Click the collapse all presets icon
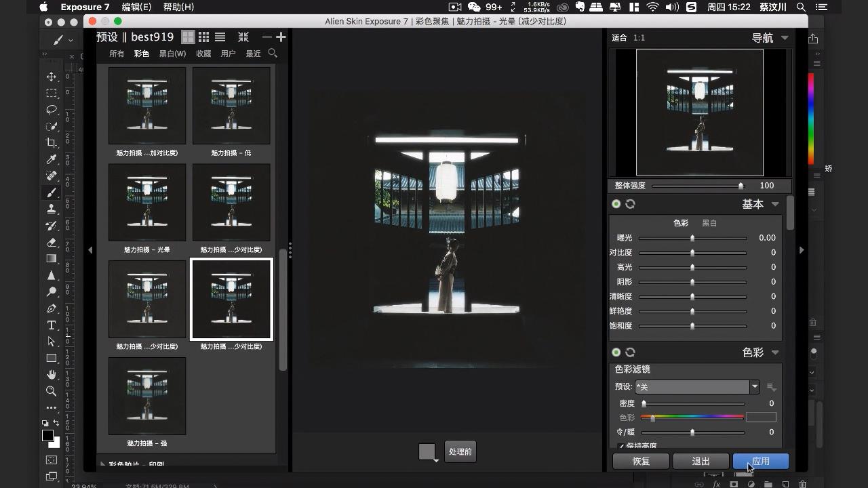The width and height of the screenshot is (868, 488). 243,37
